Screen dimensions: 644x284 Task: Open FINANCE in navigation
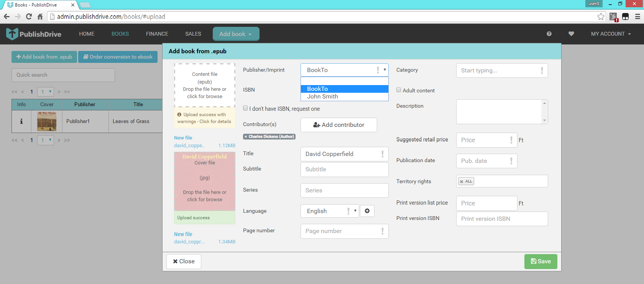click(x=157, y=34)
